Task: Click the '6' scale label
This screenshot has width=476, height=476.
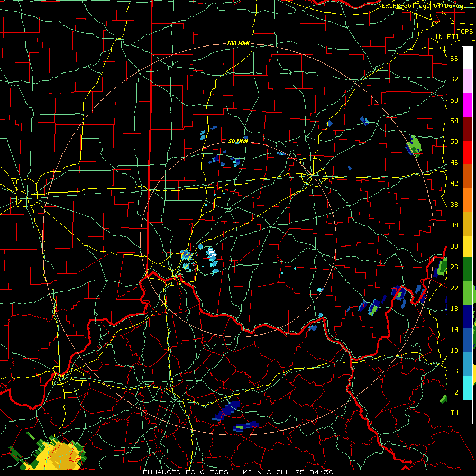Action: 456,371
